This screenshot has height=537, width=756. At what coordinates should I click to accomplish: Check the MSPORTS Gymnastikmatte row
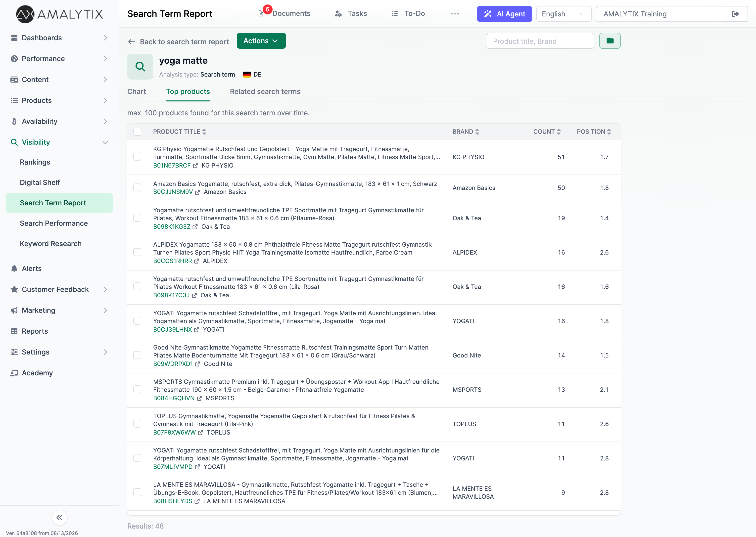point(137,390)
